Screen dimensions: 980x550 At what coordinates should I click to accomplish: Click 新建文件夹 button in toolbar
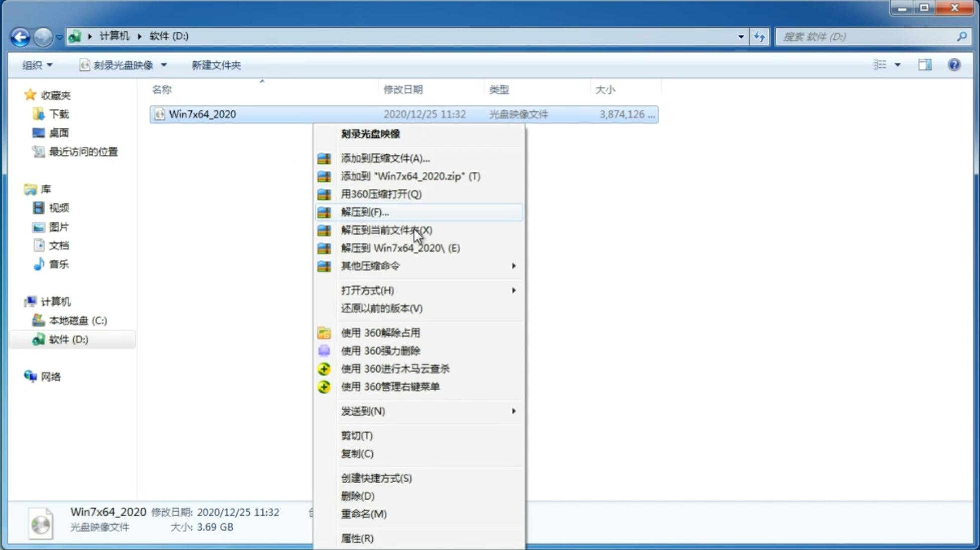[216, 65]
